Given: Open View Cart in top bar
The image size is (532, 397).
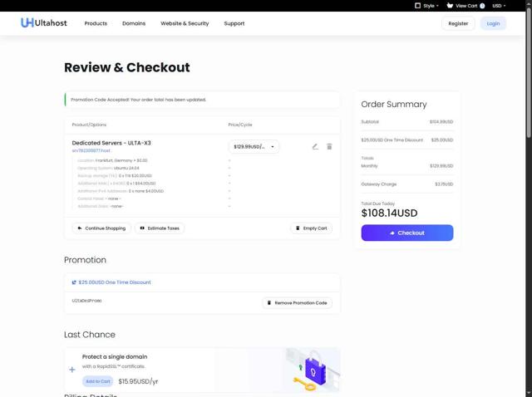Looking at the screenshot, I should tap(465, 6).
